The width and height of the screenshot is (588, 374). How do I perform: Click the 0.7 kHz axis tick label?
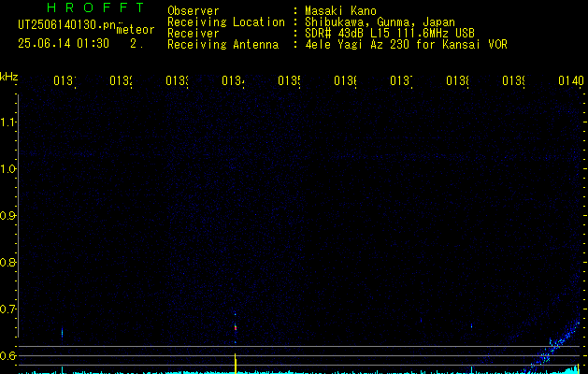7,309
